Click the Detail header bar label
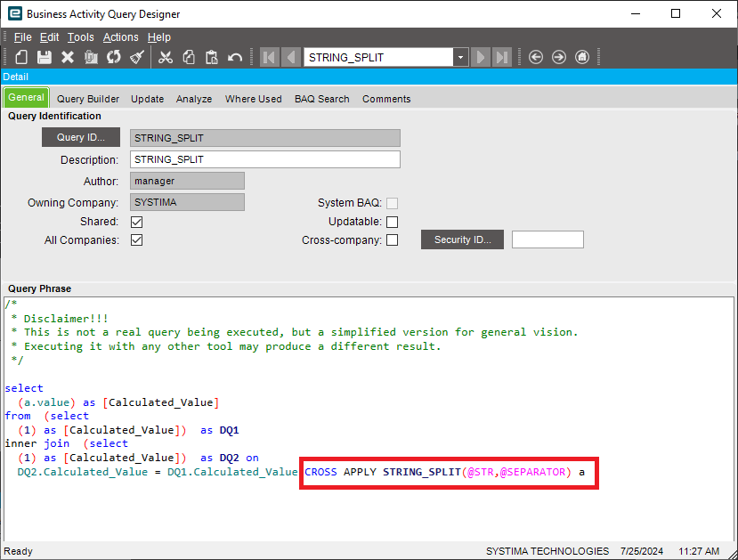The width and height of the screenshot is (738, 560). click(x=15, y=77)
